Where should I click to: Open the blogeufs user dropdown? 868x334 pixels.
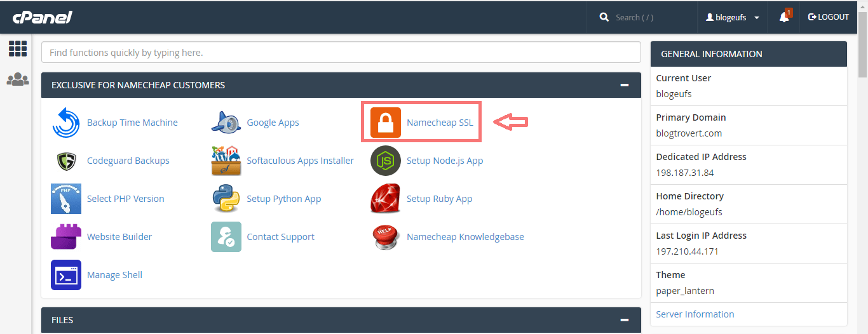[733, 18]
